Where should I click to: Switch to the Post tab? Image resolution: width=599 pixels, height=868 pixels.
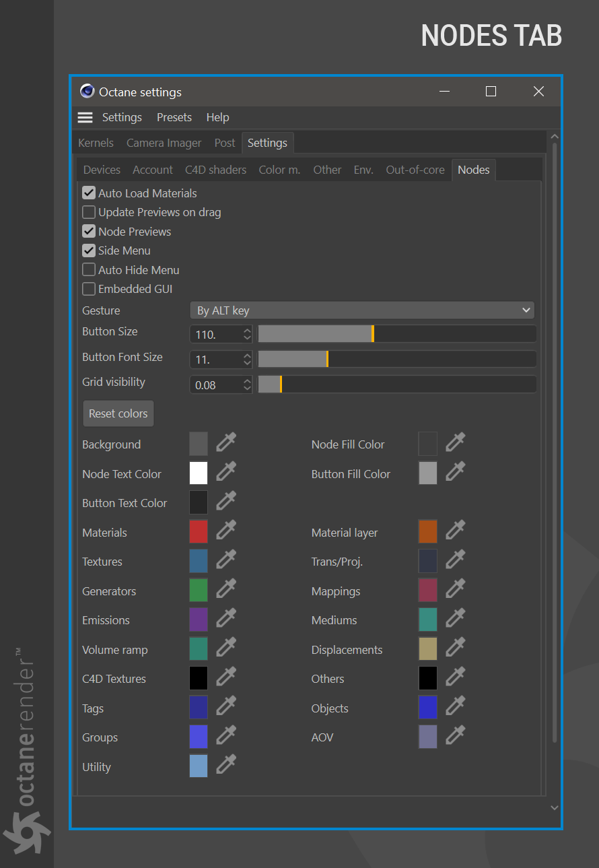pos(225,143)
